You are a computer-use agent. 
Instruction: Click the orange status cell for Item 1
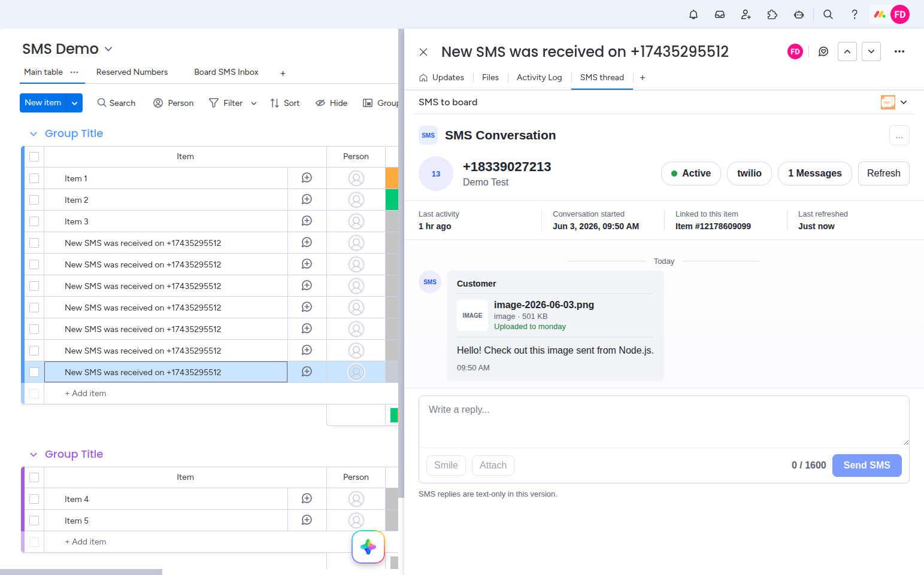coord(392,178)
